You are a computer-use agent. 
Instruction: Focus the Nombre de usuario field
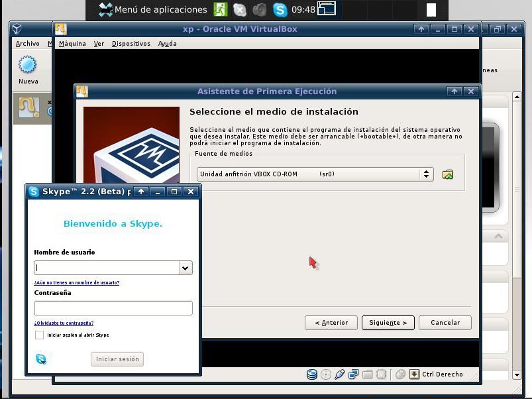pyautogui.click(x=107, y=268)
